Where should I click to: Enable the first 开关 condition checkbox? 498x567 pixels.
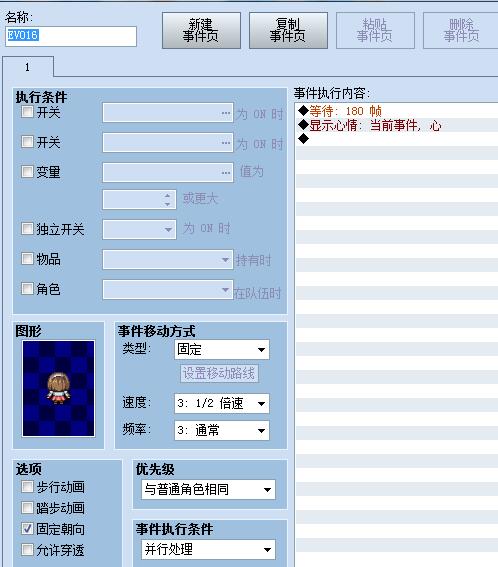pos(27,111)
